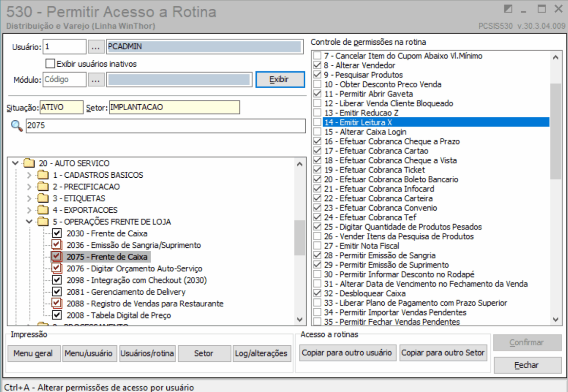
Task: Uncheck 32 - Desbloquear Caixa
Action: pyautogui.click(x=317, y=293)
